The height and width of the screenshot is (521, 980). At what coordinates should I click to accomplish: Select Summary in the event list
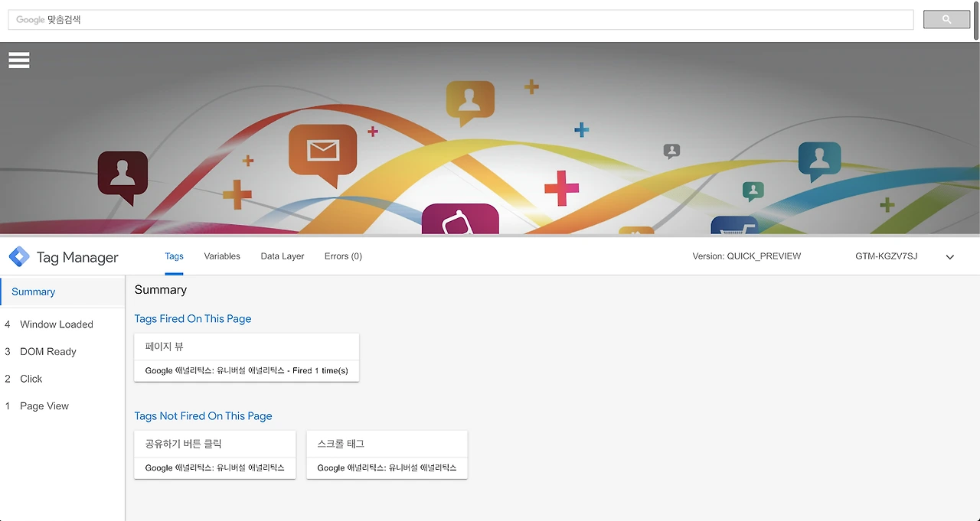click(63, 292)
